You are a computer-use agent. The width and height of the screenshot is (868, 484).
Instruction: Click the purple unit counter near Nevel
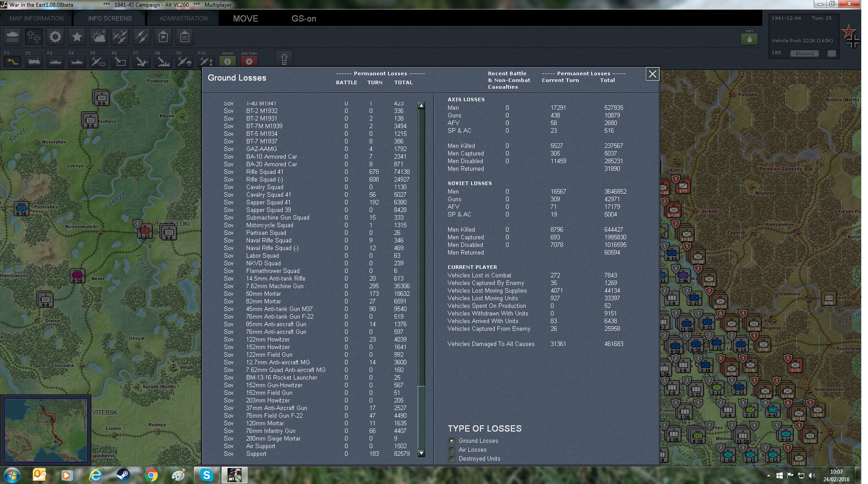tap(77, 276)
